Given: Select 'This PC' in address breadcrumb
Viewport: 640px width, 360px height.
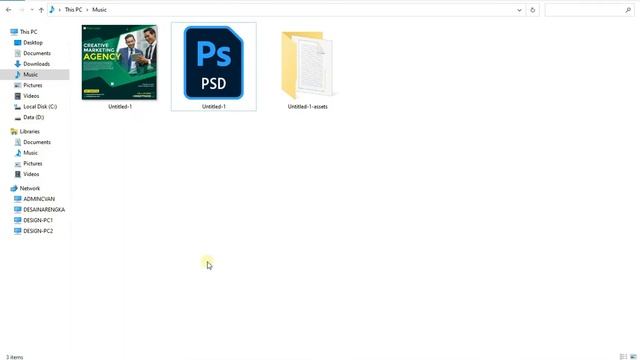Looking at the screenshot, I should (73, 10).
